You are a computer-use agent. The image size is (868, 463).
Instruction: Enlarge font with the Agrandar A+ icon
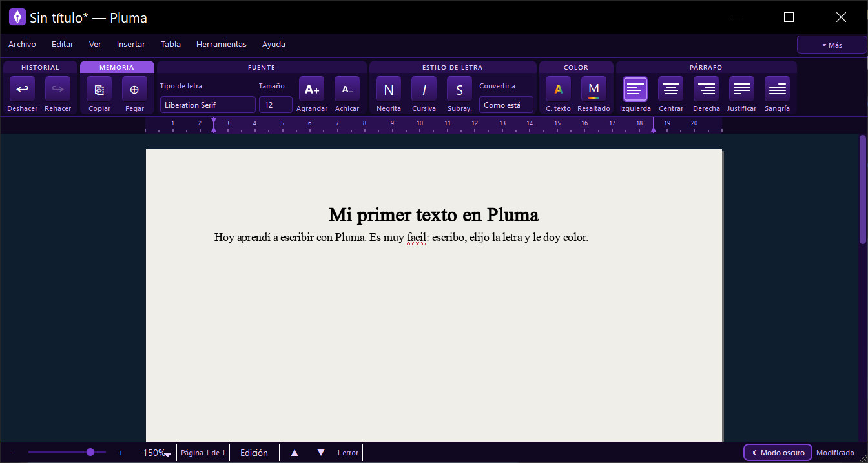(311, 89)
